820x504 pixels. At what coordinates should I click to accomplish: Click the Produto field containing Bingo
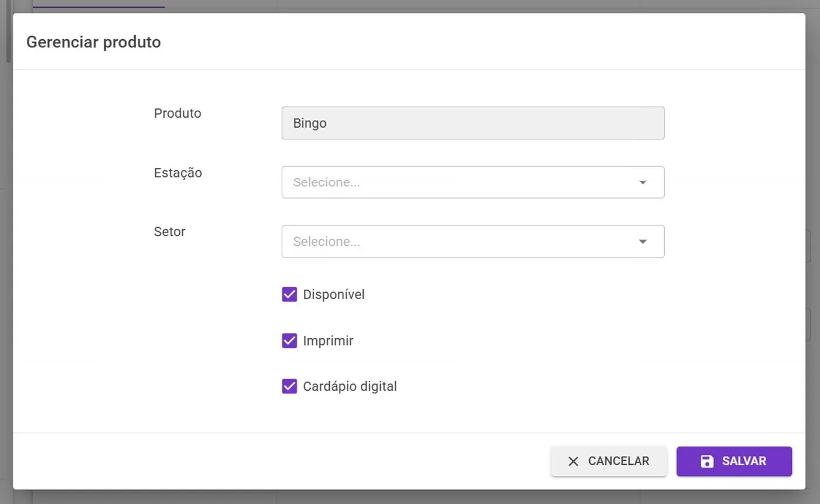coord(473,123)
